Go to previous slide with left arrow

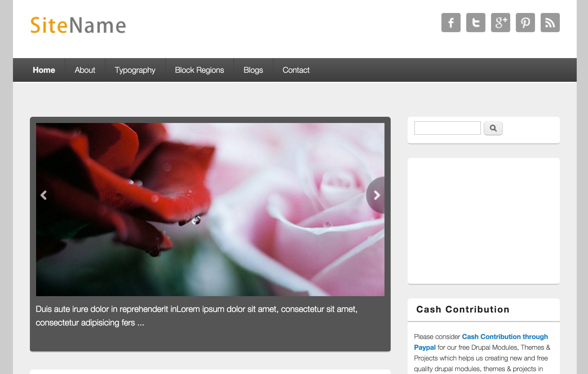(x=44, y=195)
